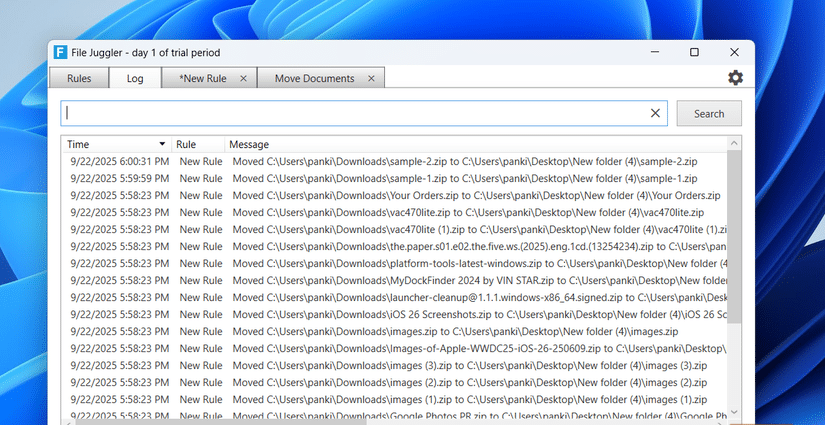
Task: Open the Move Documents tab
Action: pos(315,78)
